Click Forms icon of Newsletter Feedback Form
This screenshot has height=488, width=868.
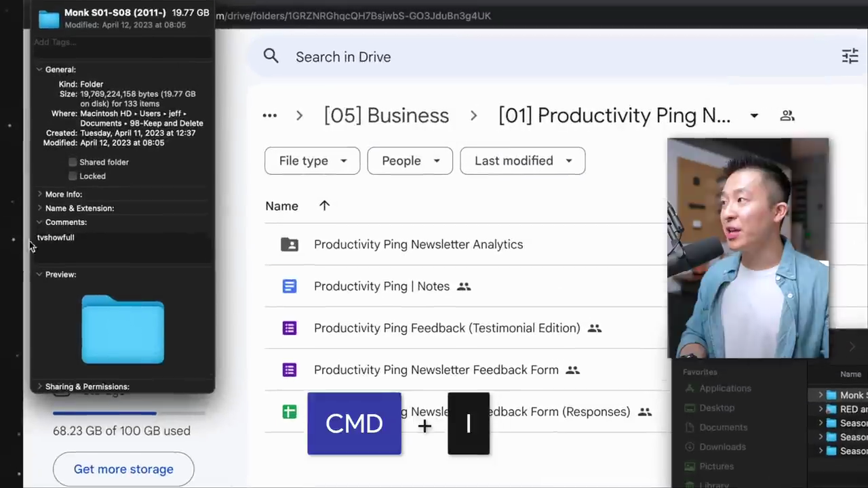pyautogui.click(x=290, y=370)
